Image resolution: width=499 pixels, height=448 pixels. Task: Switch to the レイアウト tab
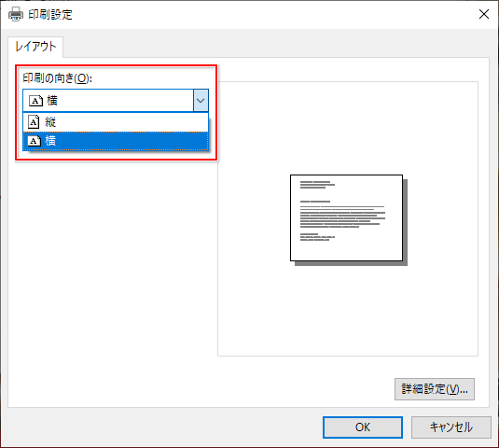35,47
